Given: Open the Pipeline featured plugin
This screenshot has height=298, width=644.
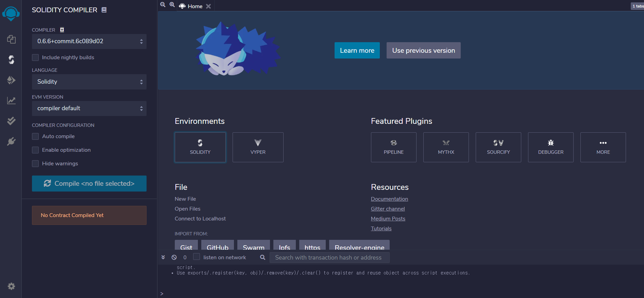Looking at the screenshot, I should pos(394,147).
